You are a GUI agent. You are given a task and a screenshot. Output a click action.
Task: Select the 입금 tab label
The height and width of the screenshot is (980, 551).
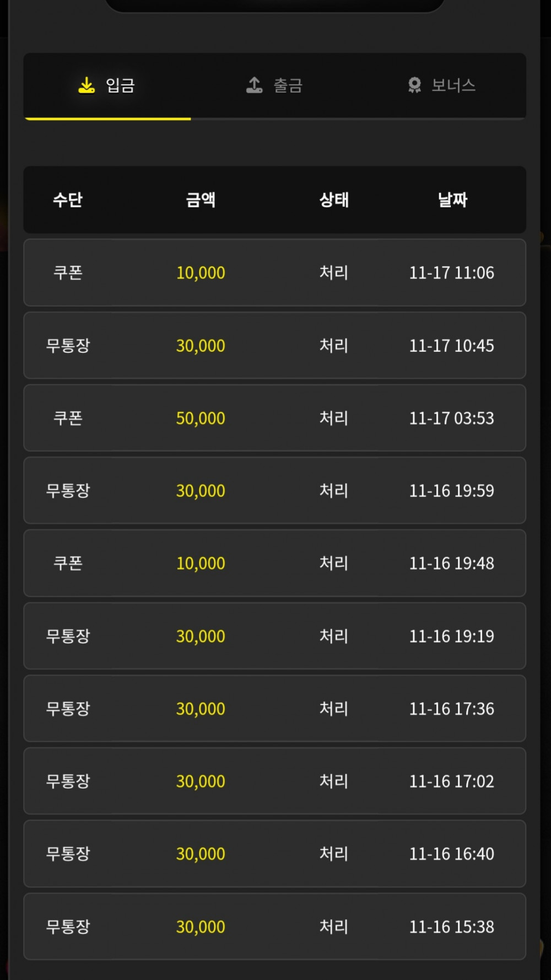pyautogui.click(x=120, y=85)
